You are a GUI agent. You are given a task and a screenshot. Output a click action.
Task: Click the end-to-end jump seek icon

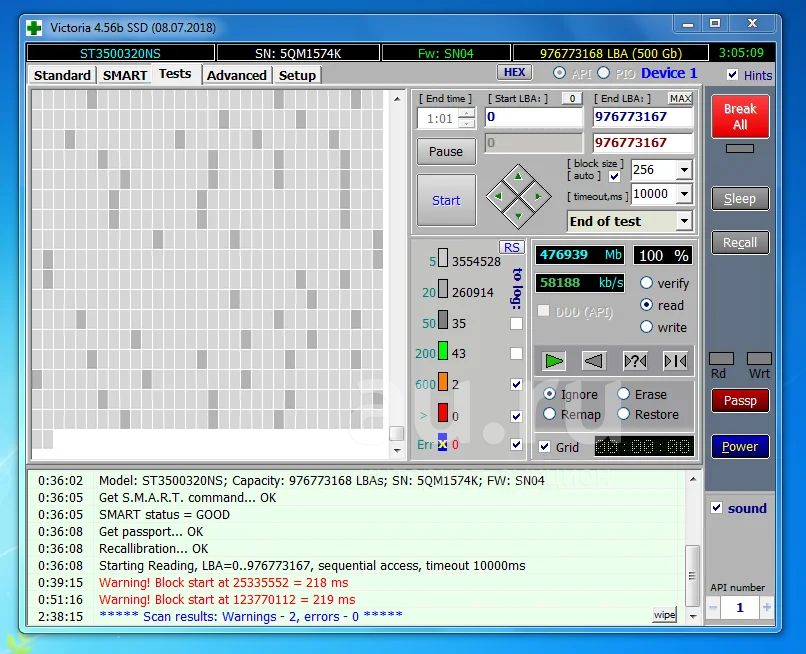coord(675,361)
